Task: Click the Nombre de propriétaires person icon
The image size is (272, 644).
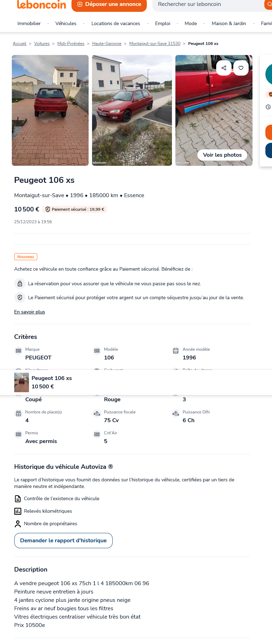Action: (x=18, y=524)
